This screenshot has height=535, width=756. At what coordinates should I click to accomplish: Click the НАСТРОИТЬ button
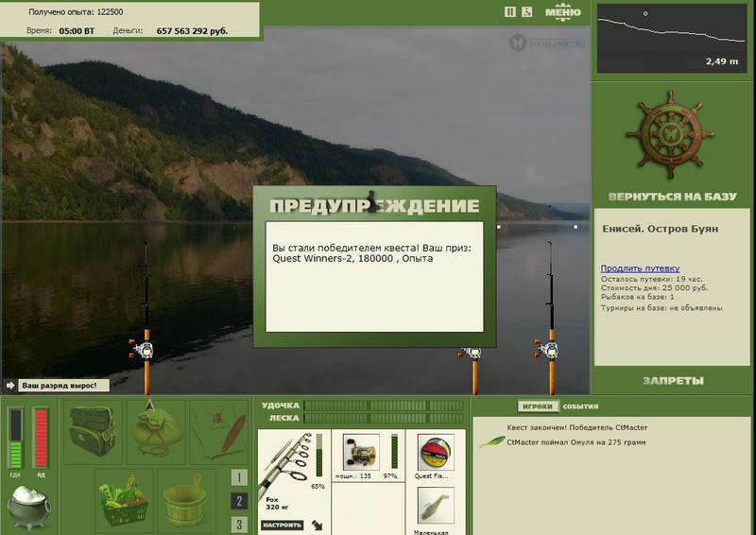[283, 525]
